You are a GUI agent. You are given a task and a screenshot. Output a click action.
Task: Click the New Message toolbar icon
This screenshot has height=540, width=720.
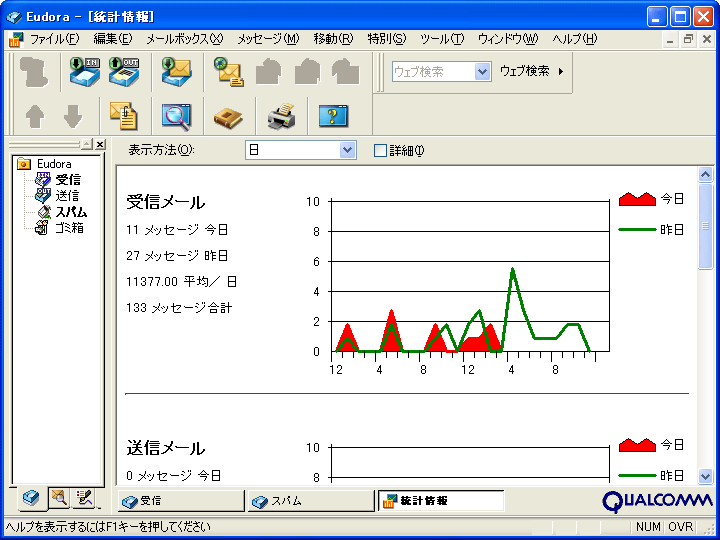(x=229, y=72)
